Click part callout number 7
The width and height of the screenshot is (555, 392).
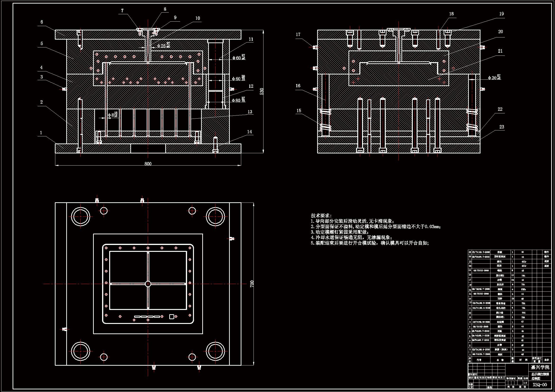click(122, 11)
